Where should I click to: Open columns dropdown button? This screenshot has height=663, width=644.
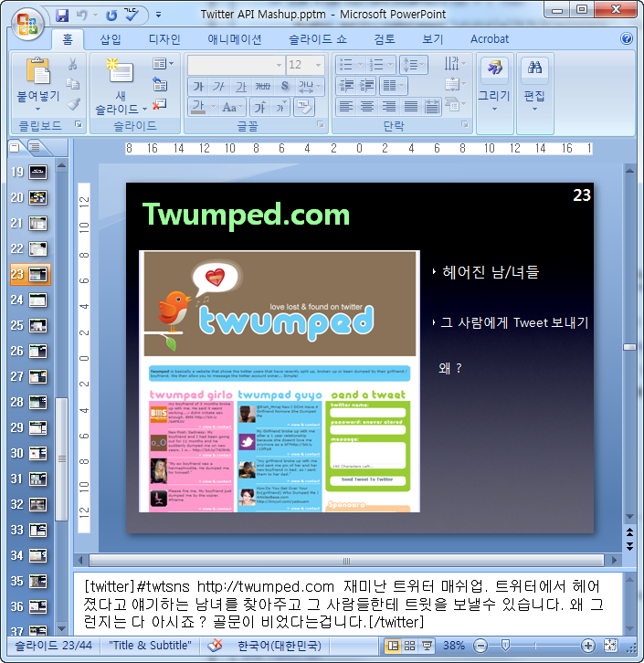point(393,86)
